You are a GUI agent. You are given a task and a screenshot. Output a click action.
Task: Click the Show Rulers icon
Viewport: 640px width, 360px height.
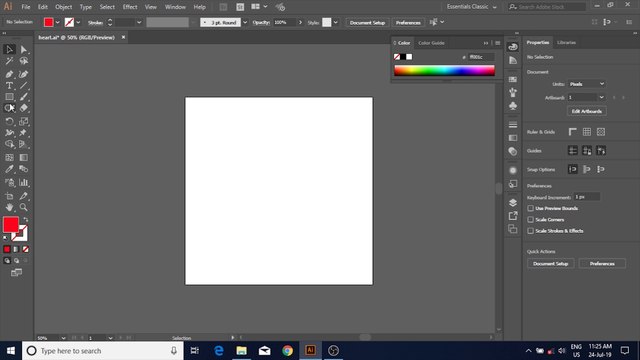click(573, 132)
